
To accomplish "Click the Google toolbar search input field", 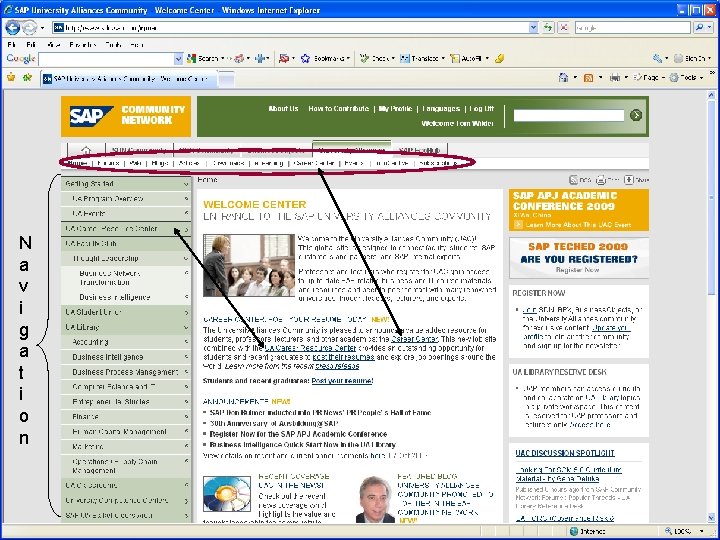I will (x=107, y=58).
